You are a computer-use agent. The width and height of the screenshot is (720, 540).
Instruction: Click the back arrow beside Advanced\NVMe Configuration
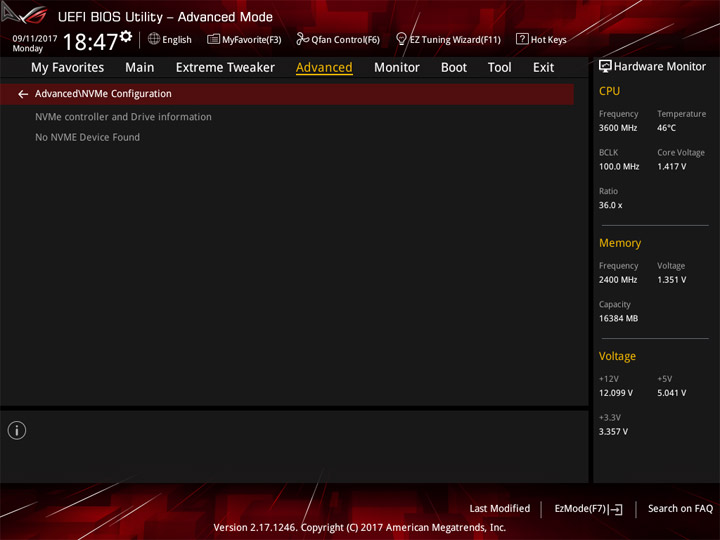(23, 94)
